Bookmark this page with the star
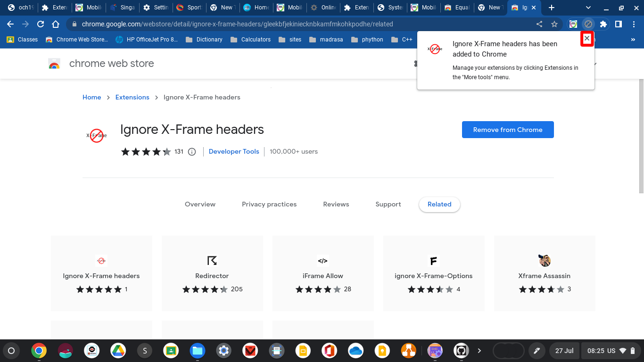644x362 pixels. coord(554,24)
